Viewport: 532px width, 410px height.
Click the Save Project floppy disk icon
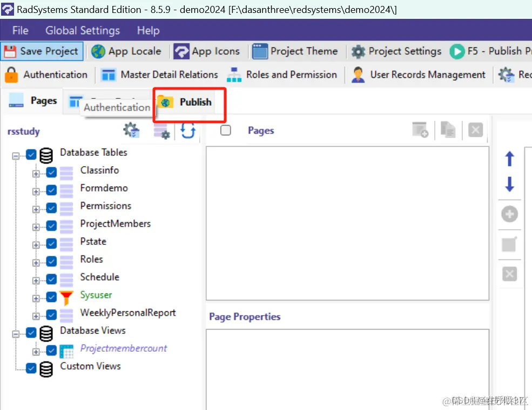click(x=10, y=51)
